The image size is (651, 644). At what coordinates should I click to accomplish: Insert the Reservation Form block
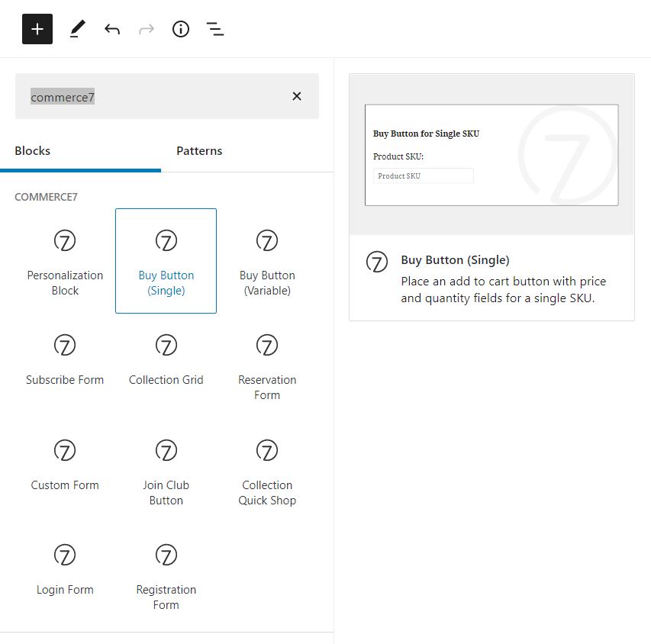pos(267,365)
